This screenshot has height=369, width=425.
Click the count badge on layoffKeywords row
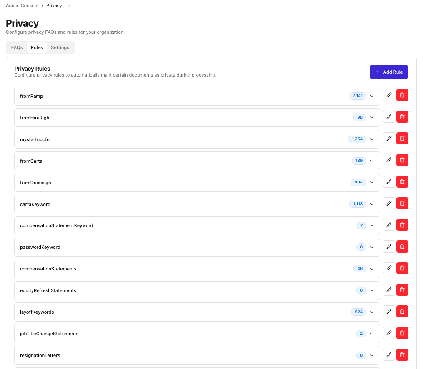(358, 312)
